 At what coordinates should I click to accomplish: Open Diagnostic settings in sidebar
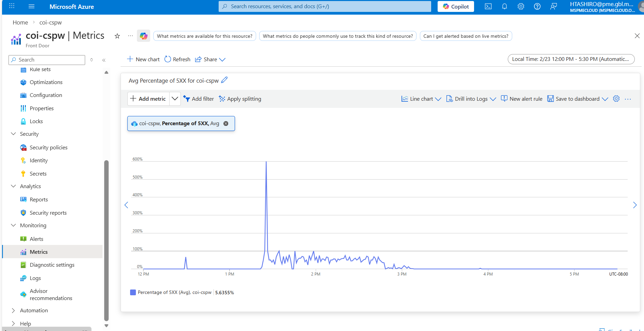coord(52,265)
